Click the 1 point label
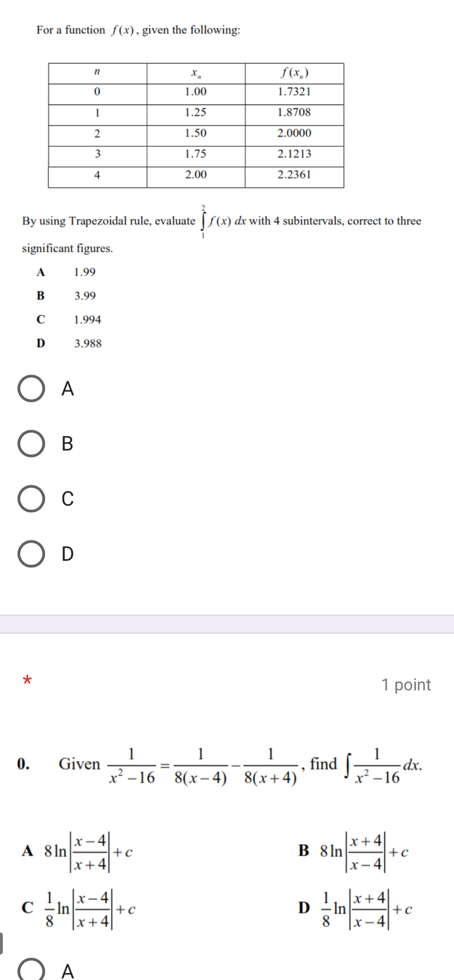Screen dimensions: 454x980 click(x=406, y=684)
